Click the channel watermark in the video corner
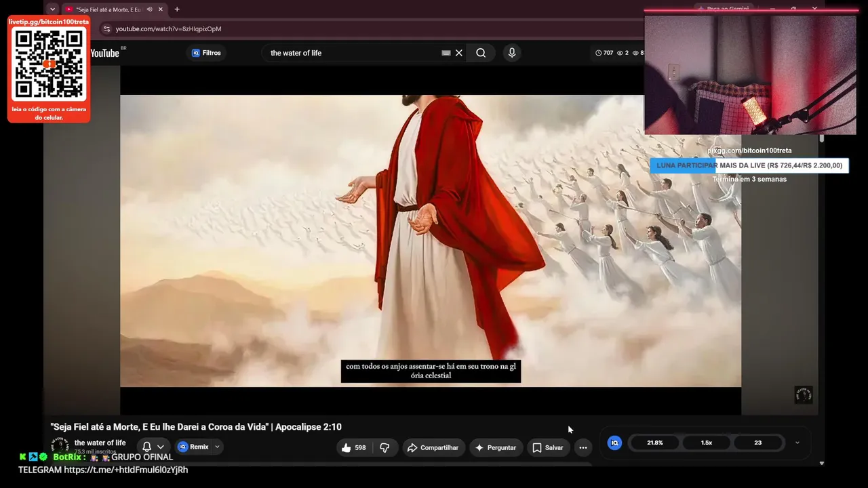 click(804, 394)
